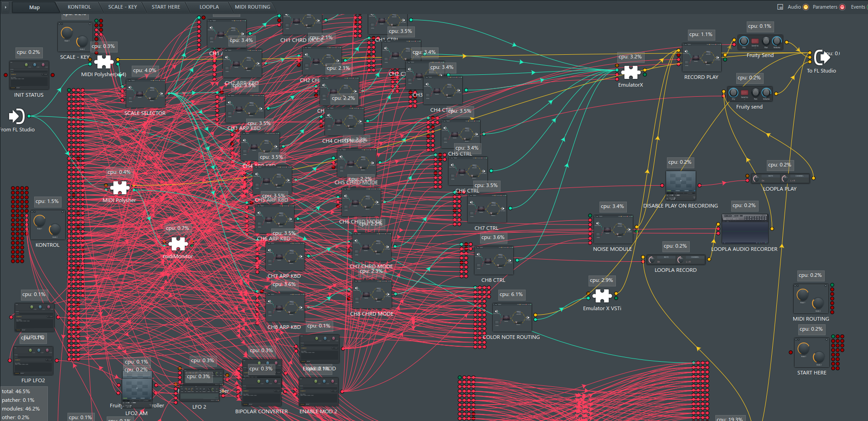The image size is (868, 421).
Task: Open the MIDI ROUTING tab
Action: pyautogui.click(x=252, y=7)
